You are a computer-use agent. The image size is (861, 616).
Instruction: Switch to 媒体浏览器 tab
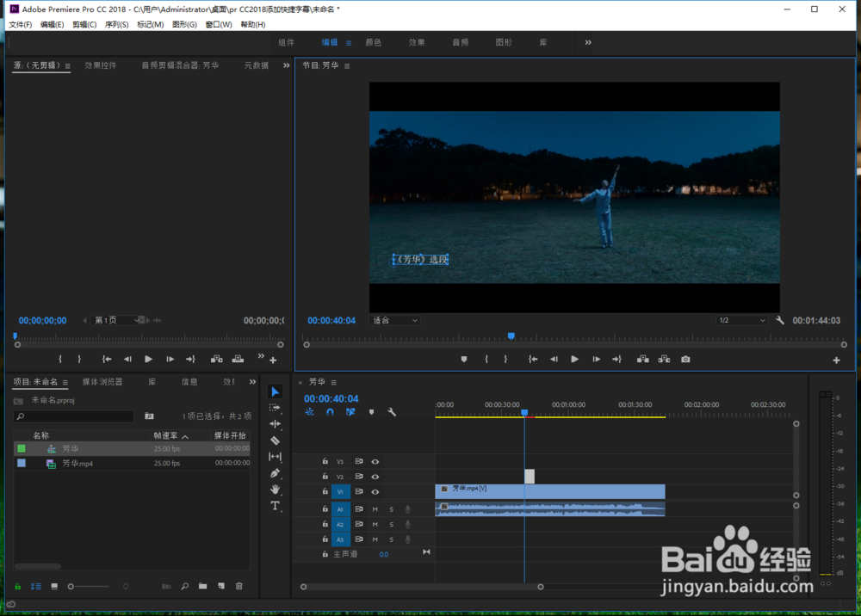(102, 382)
